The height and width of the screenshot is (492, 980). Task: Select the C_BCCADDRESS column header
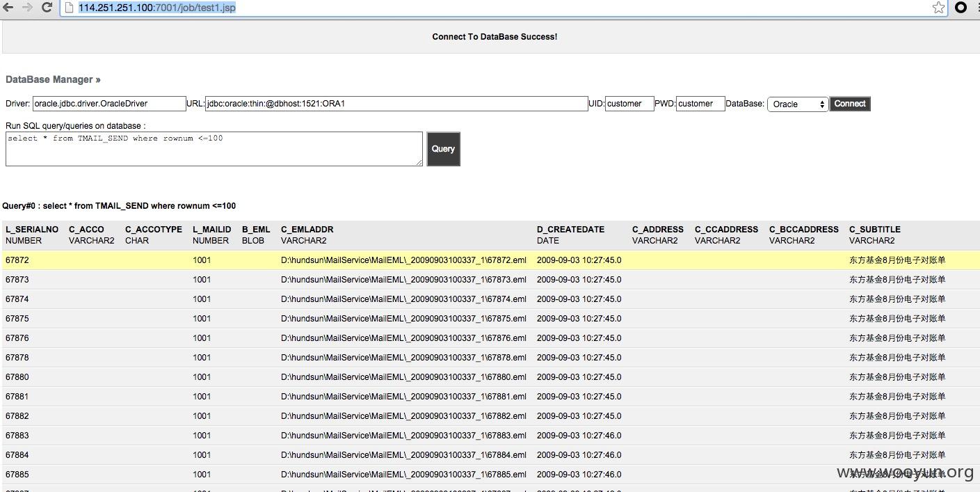pyautogui.click(x=804, y=230)
